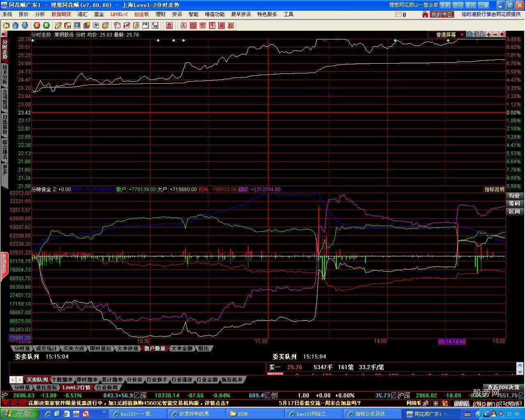Click the green 卖 (sell) round icon
The width and height of the screenshot is (525, 420).
[x=46, y=25]
